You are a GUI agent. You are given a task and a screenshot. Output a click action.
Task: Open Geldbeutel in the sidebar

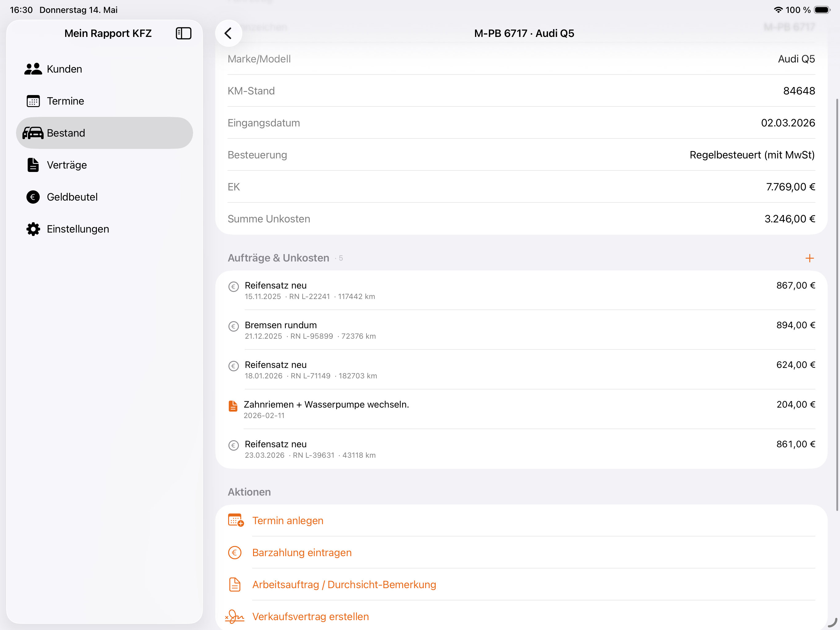105,197
